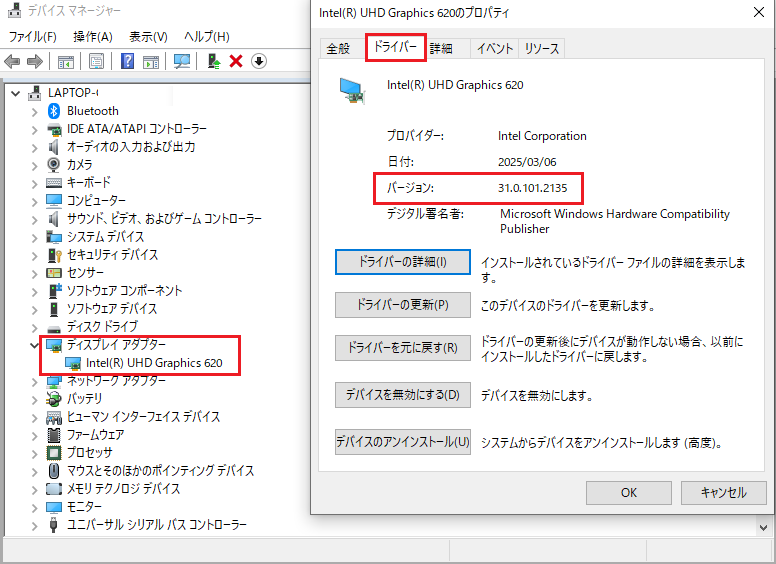Click the ファームウェア icon
Screen dimensions: 776x564
(x=53, y=434)
